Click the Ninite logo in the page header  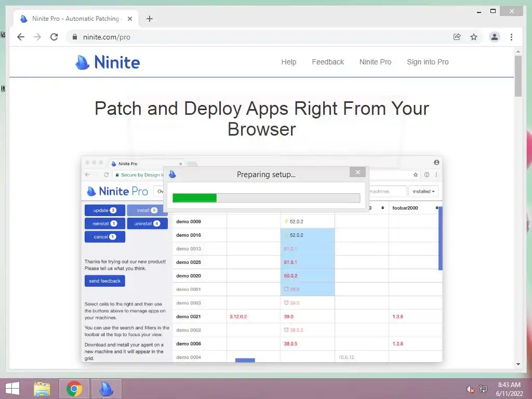(x=108, y=62)
